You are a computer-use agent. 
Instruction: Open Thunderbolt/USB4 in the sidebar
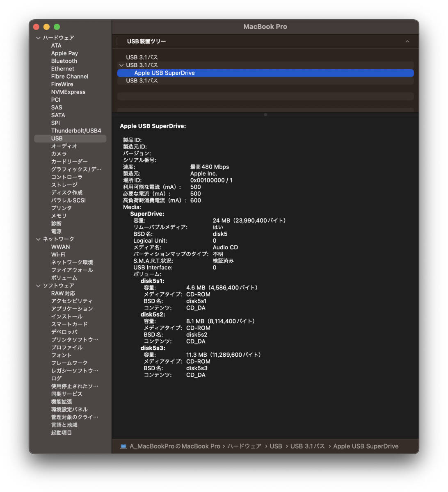coord(76,131)
